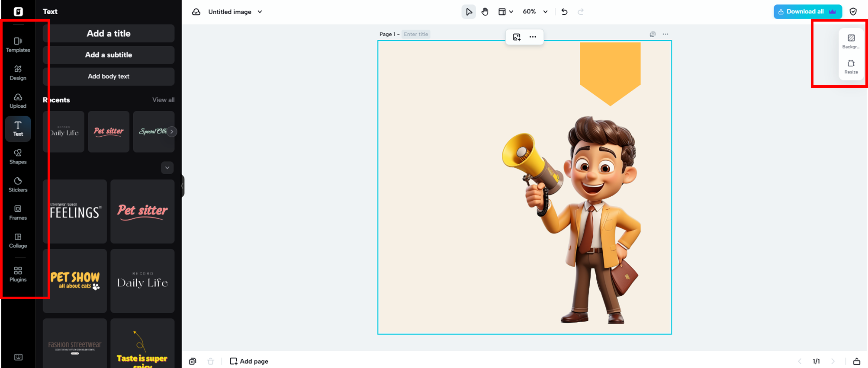Click the Add a title button

[108, 33]
